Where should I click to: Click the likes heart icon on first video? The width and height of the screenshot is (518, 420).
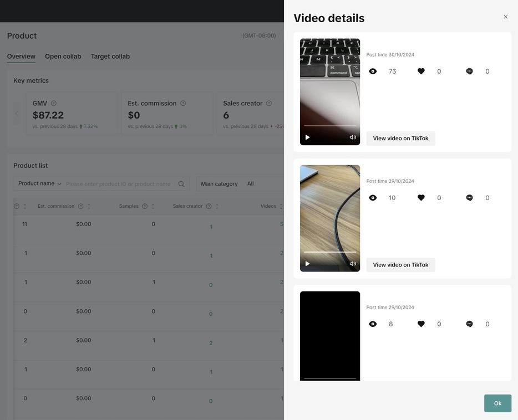(421, 71)
